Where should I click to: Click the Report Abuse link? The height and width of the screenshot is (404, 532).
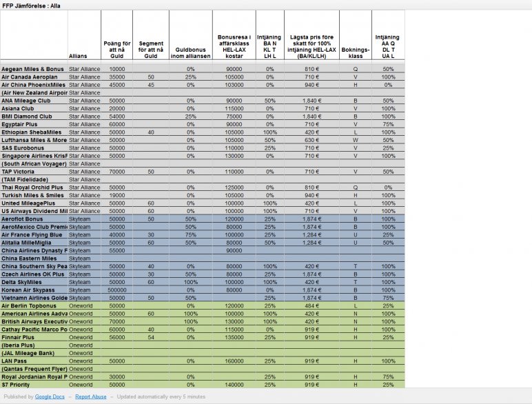click(x=92, y=397)
